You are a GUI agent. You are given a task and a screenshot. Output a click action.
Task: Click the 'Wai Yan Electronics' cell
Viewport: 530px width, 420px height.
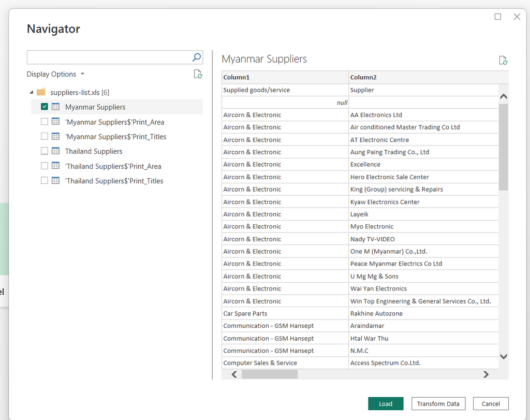tap(423, 288)
